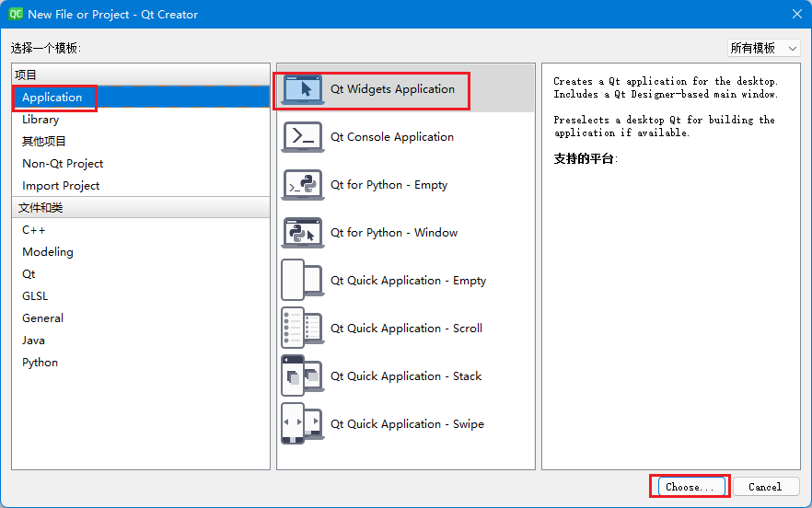Select the Java file category
Viewport: 812px width, 508px height.
141,341
